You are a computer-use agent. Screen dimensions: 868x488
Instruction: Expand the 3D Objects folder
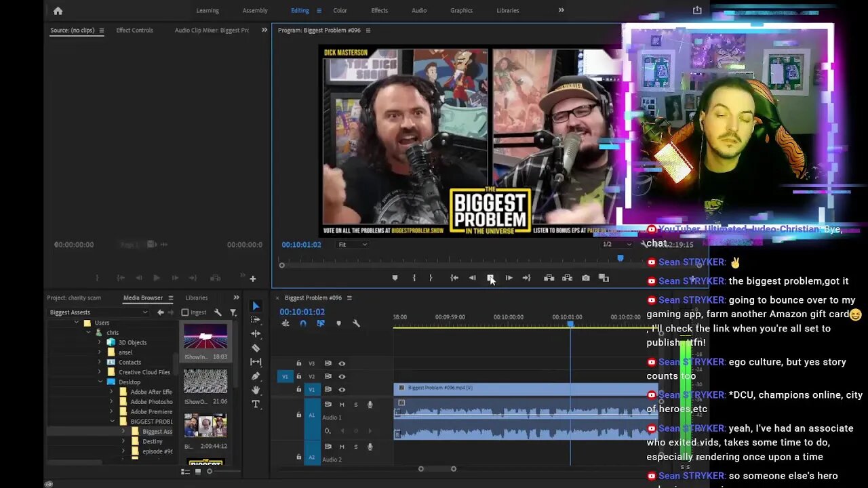coord(100,342)
